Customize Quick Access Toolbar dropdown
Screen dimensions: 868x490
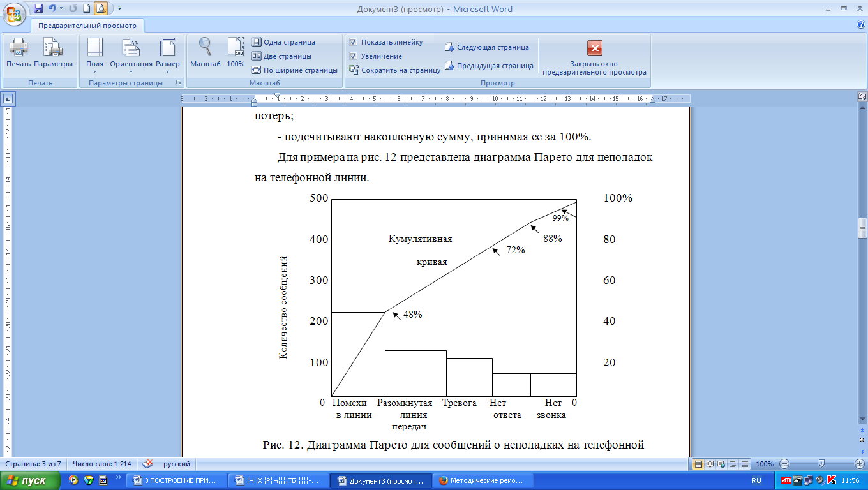119,9
